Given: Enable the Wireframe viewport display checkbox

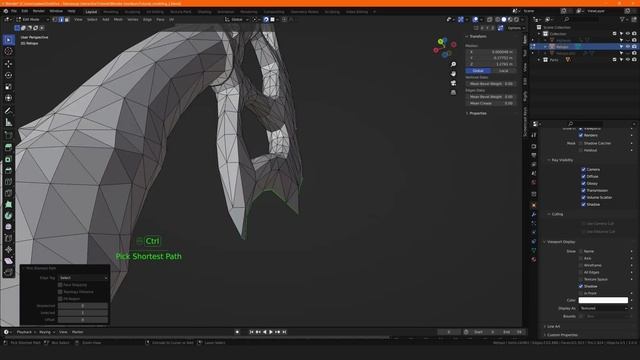Looking at the screenshot, I should pyautogui.click(x=581, y=265).
